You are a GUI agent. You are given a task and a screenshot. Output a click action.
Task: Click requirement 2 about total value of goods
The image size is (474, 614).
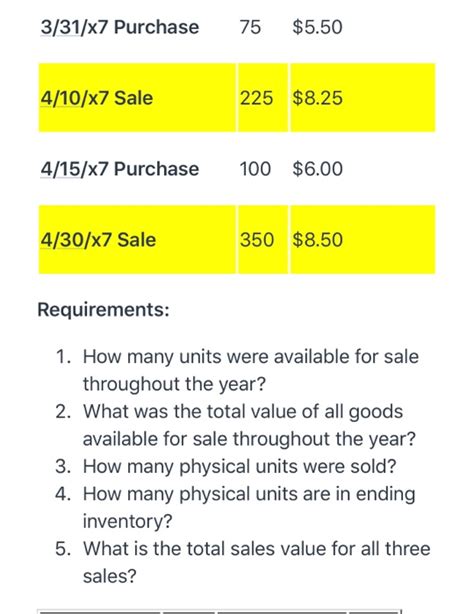coord(235,425)
